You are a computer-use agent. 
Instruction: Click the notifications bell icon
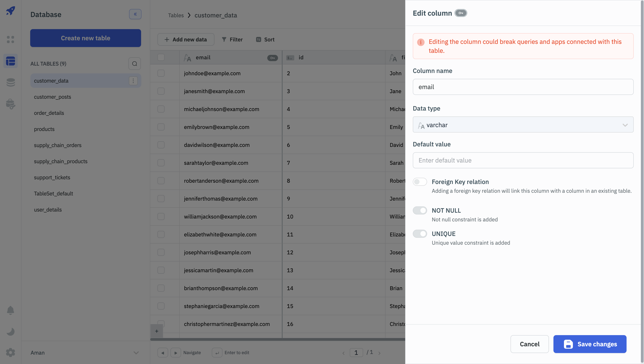[11, 310]
